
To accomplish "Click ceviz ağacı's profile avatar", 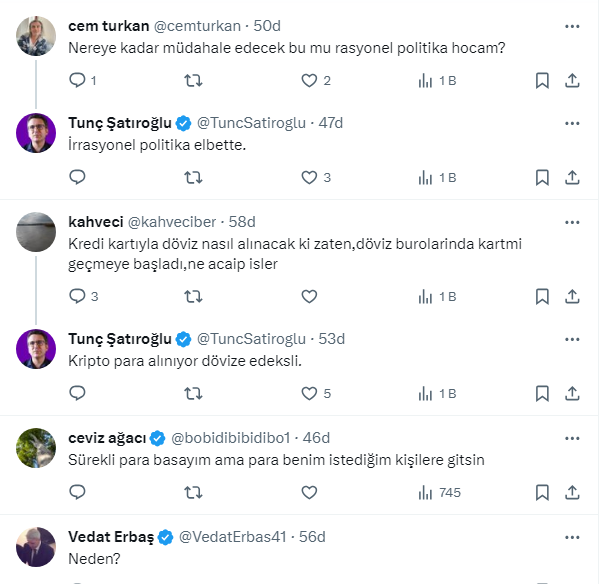I will click(x=37, y=447).
